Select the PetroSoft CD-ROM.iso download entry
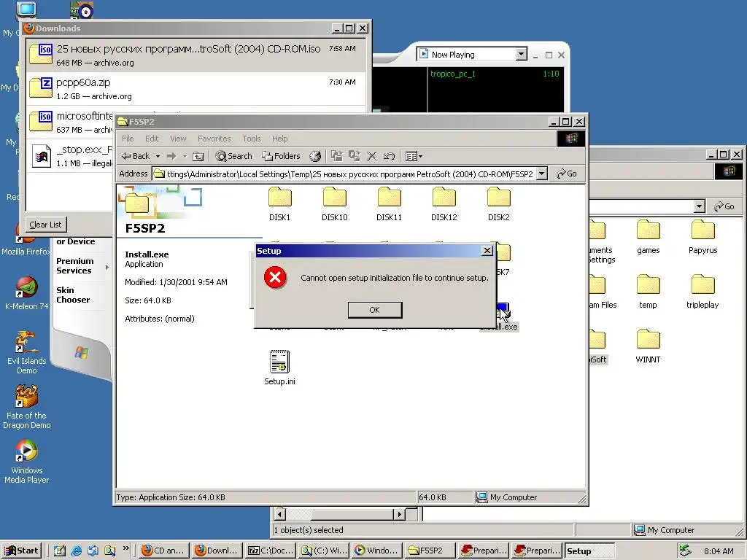Image resolution: width=747 pixels, height=560 pixels. click(196, 55)
